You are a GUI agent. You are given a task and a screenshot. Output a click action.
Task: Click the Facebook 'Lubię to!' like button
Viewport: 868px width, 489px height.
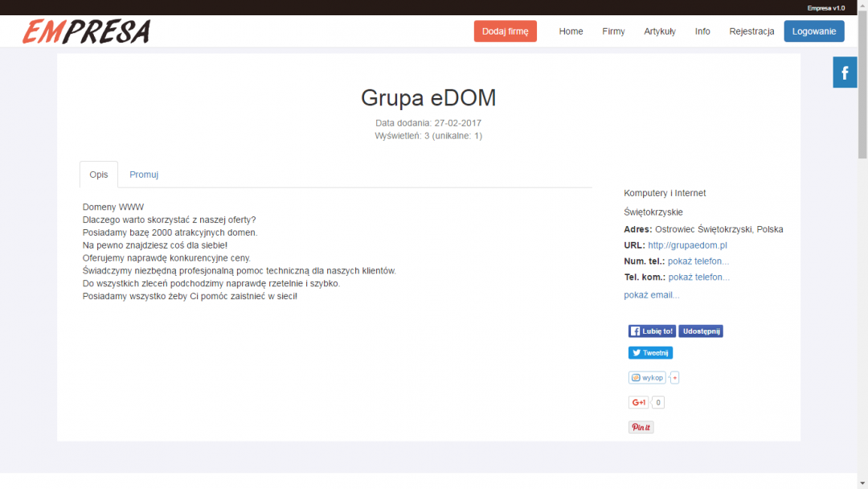(x=652, y=331)
